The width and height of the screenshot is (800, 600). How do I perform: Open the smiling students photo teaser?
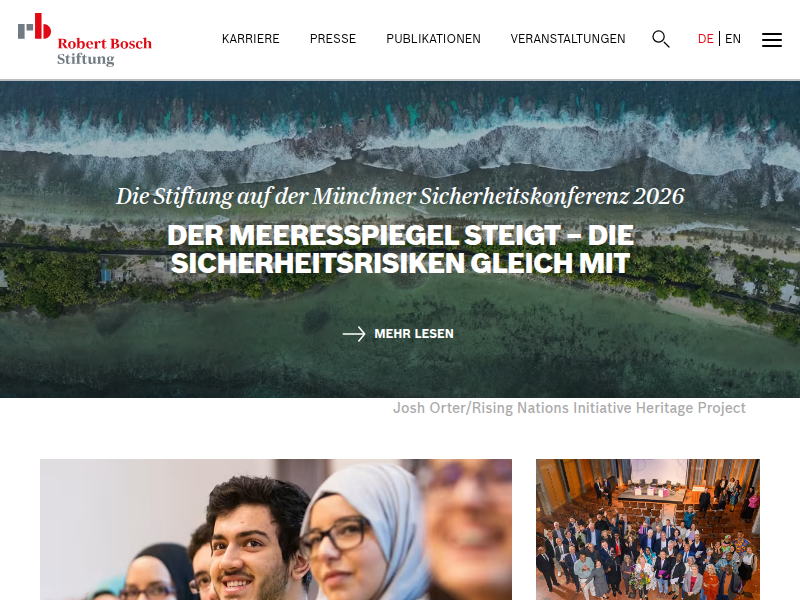click(276, 529)
